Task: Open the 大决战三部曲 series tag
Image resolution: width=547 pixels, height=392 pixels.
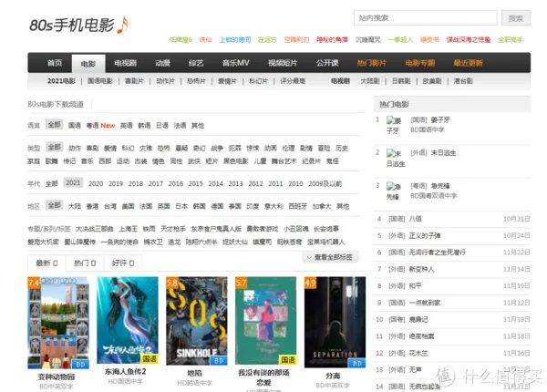Action: coord(95,229)
